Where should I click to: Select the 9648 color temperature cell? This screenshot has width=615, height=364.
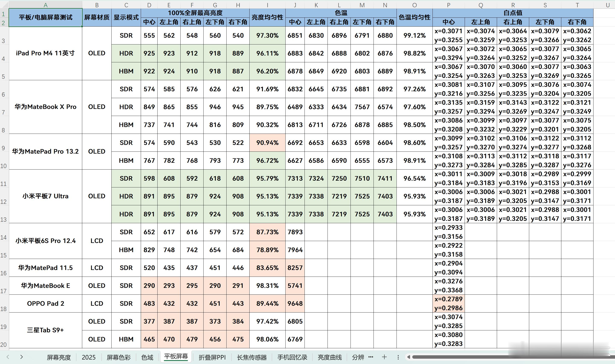[295, 303]
